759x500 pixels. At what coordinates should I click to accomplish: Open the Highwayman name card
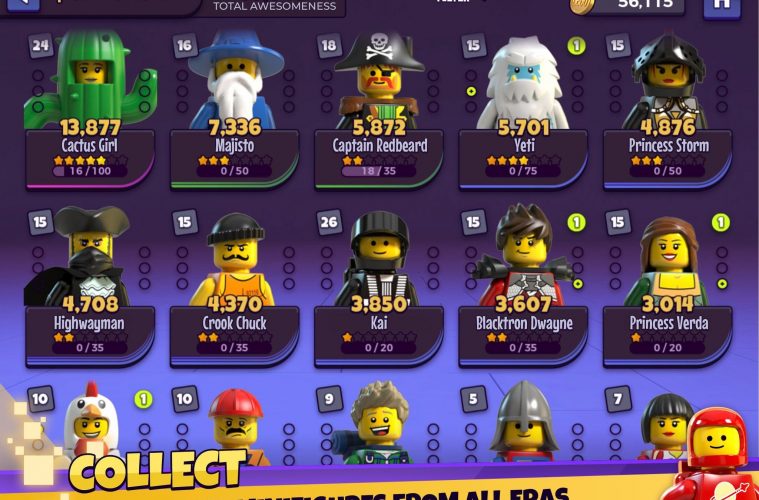[90, 336]
